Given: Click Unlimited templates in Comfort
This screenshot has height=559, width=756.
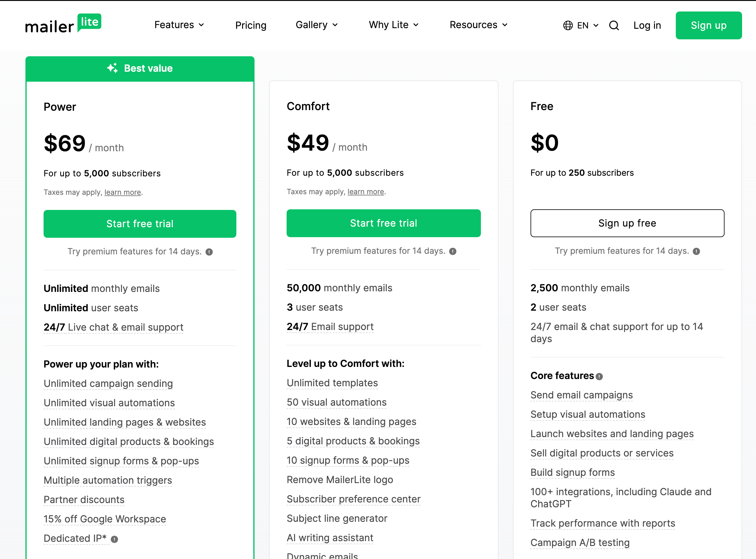Looking at the screenshot, I should click(x=332, y=383).
